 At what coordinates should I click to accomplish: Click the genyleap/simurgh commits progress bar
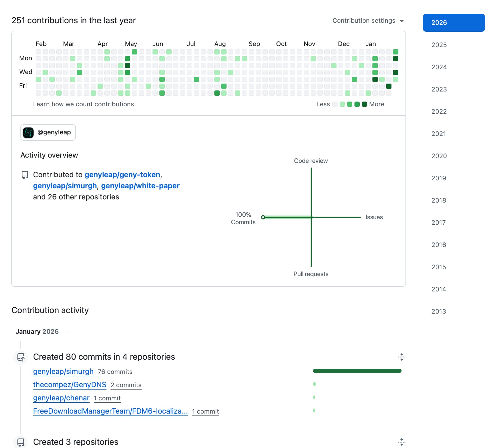[x=357, y=371]
